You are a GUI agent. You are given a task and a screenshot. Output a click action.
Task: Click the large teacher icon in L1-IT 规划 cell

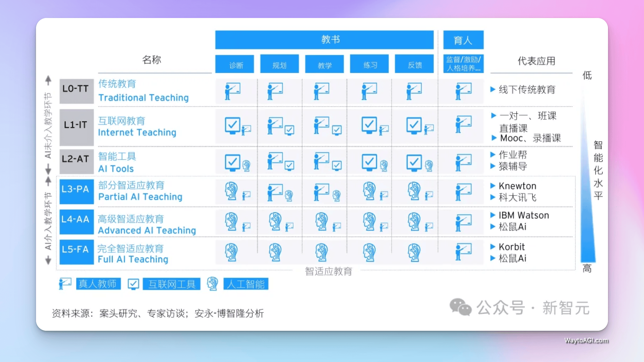click(275, 125)
